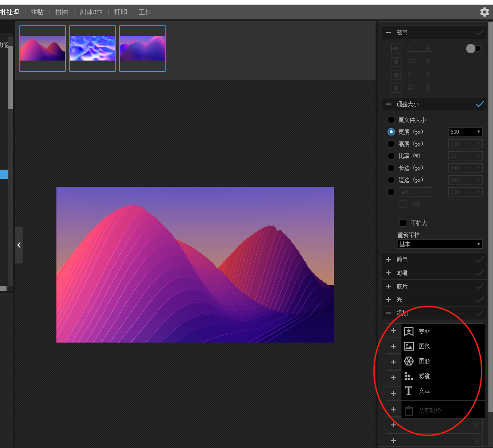Select the 原文件大小 radio button
Screen dimensions: 493x448
(x=391, y=120)
